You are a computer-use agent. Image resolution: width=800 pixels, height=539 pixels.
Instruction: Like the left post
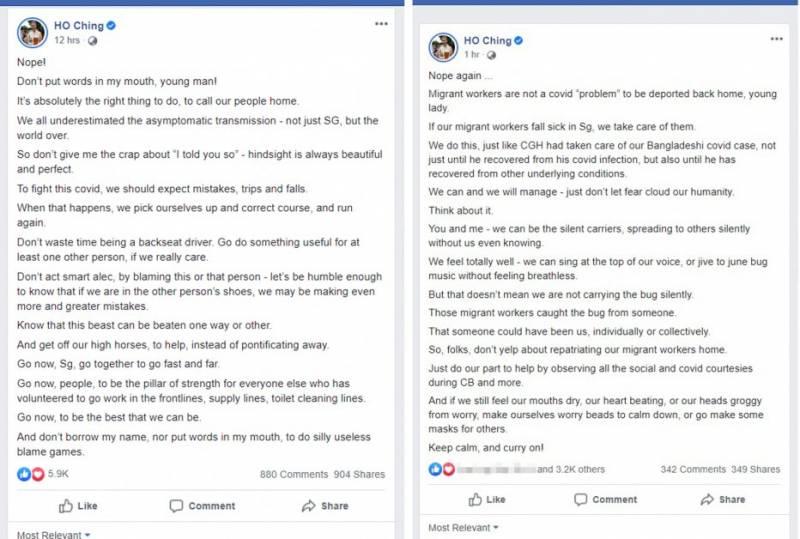[x=78, y=506]
